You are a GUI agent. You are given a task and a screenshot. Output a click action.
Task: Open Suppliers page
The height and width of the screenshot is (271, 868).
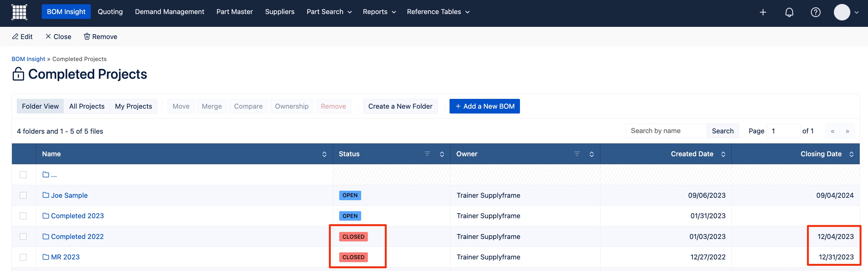[x=280, y=12]
